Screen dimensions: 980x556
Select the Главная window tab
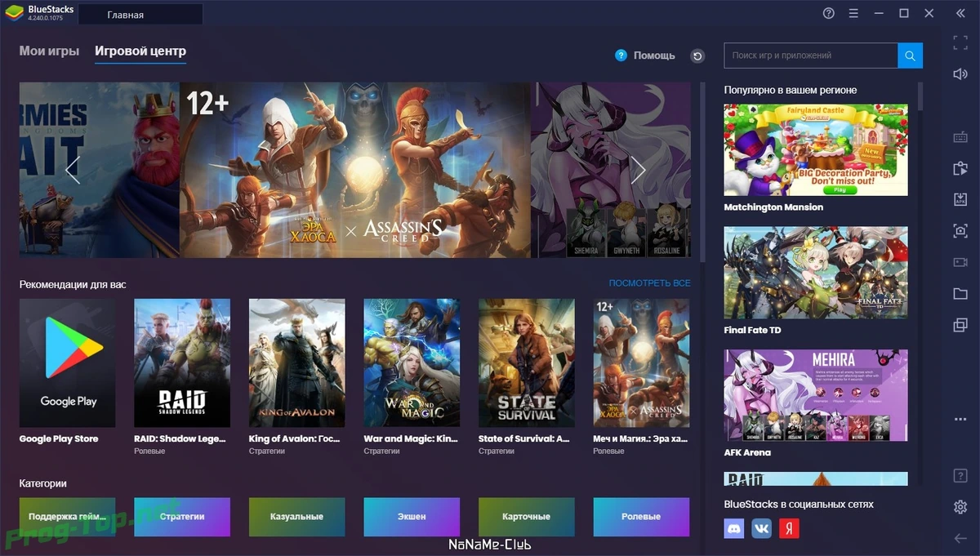(141, 14)
